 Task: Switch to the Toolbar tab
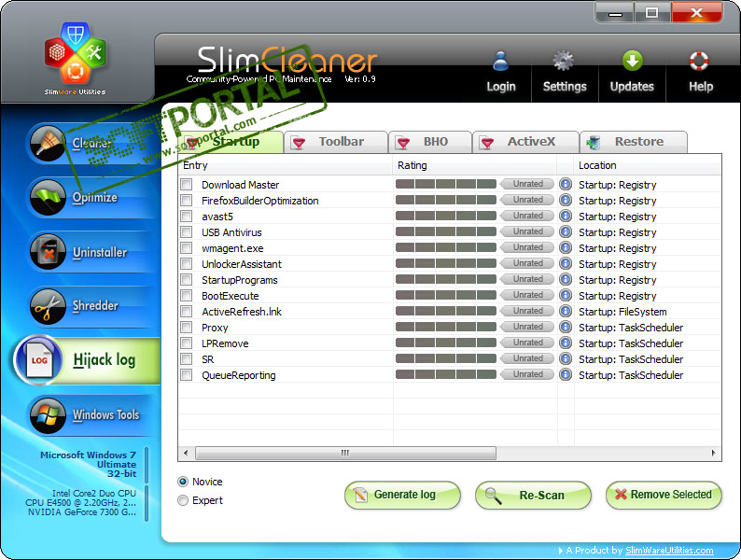[x=336, y=142]
